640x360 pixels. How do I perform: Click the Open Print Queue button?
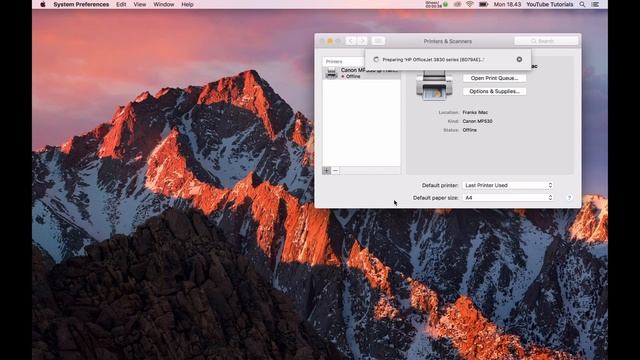(494, 78)
